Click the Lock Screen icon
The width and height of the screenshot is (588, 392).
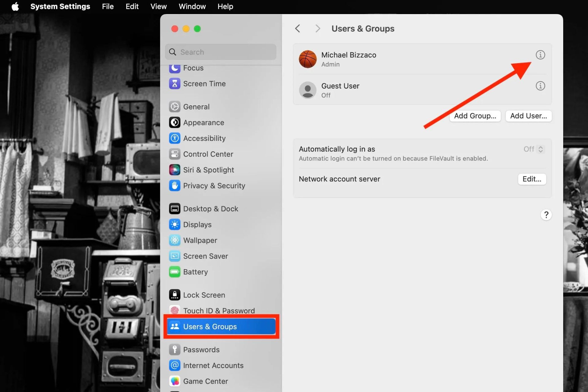(175, 295)
